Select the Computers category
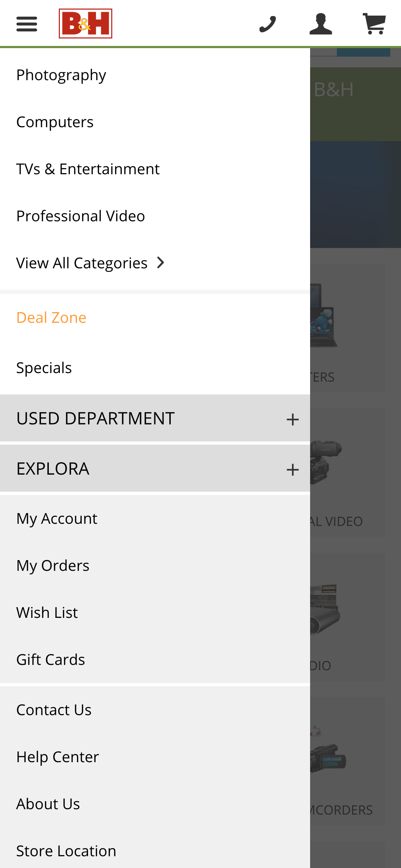The image size is (401, 868). (x=55, y=121)
